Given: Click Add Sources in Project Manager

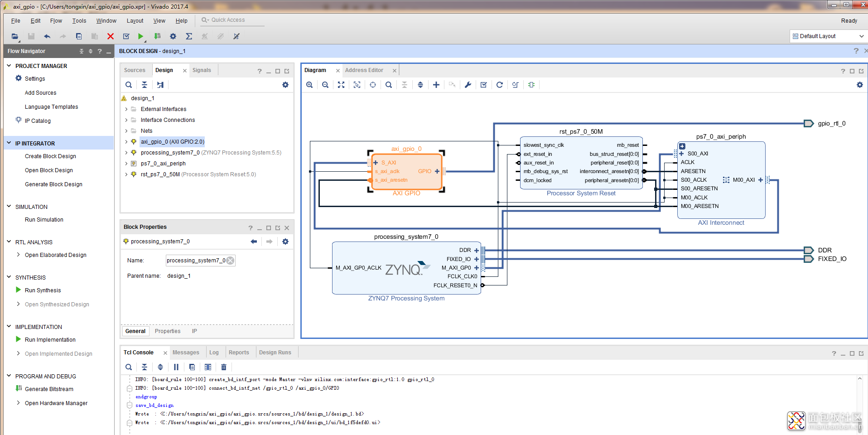Looking at the screenshot, I should pos(41,93).
